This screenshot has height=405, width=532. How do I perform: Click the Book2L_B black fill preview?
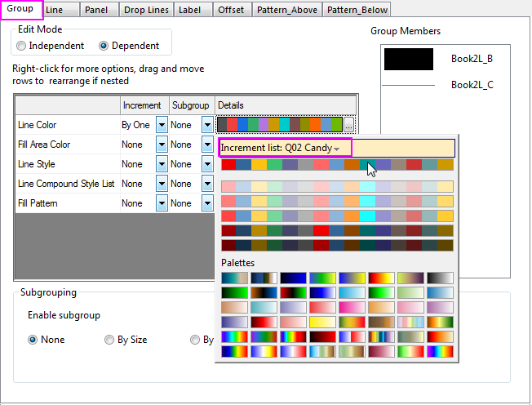(409, 60)
